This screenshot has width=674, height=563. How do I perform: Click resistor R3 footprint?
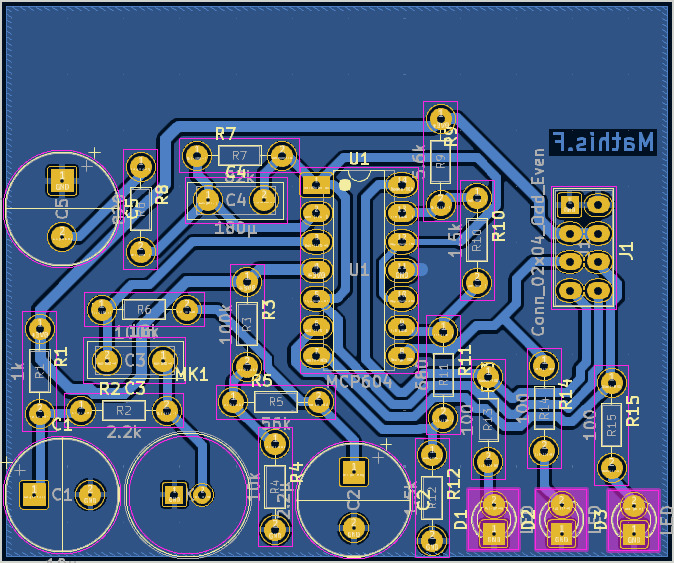click(246, 321)
